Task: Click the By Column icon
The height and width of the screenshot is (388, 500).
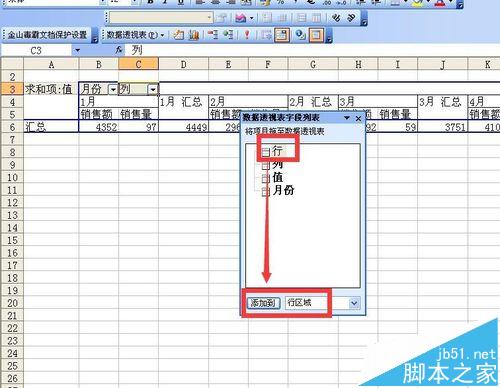Action: (316, 17)
